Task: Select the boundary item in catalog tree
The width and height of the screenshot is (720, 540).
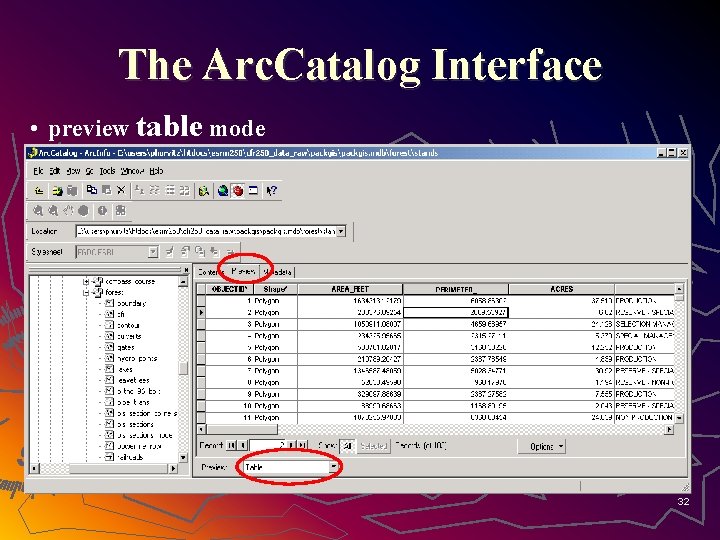Action: click(x=131, y=303)
